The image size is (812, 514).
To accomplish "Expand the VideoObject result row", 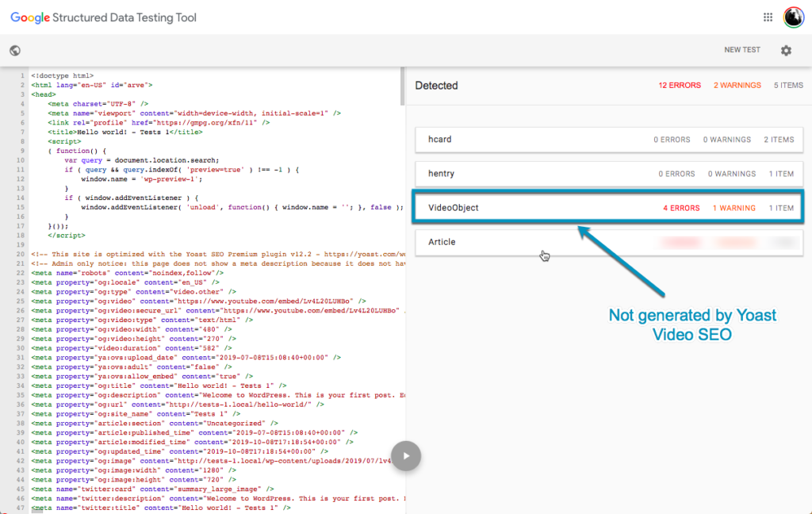I will 609,208.
